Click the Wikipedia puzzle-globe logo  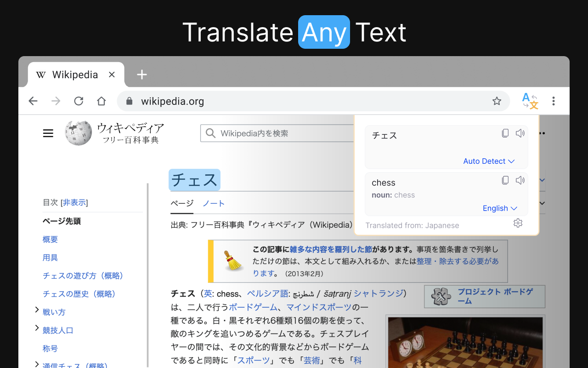(78, 132)
